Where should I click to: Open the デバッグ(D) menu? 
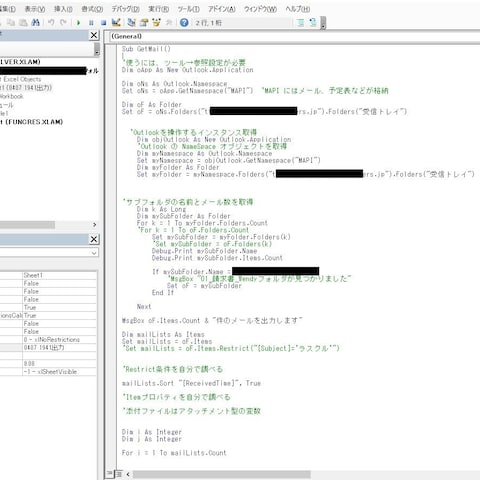[x=125, y=9]
